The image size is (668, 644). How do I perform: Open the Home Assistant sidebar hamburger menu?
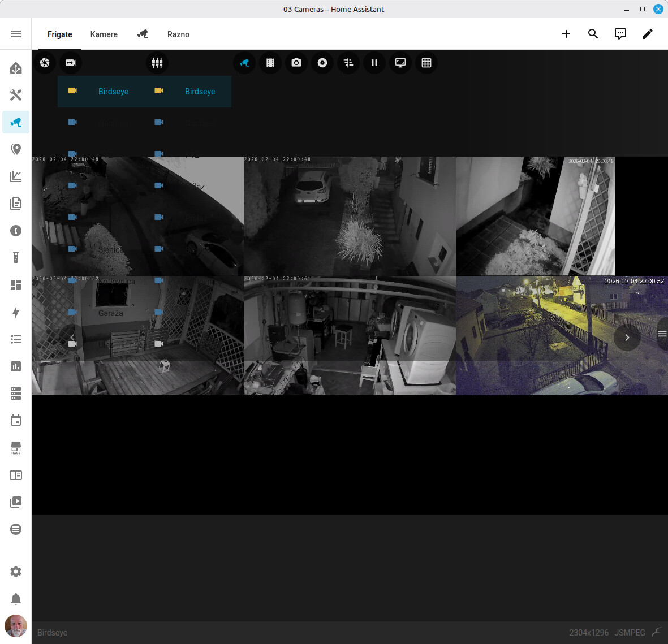(x=16, y=34)
